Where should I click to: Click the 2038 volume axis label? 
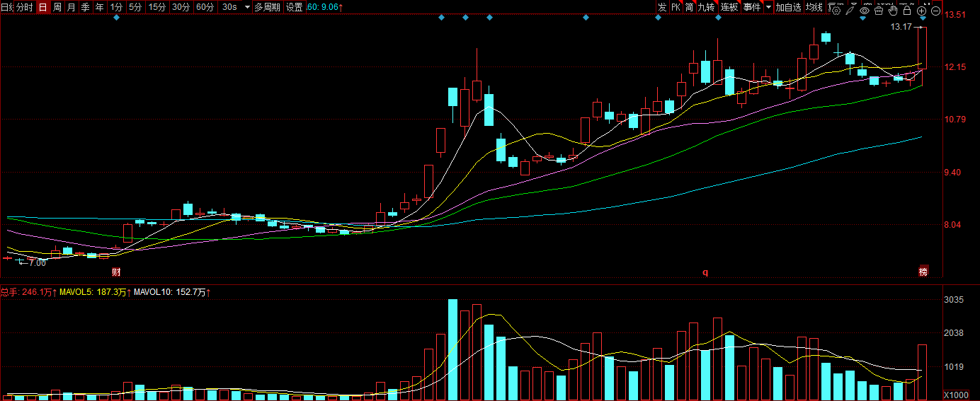coord(955,333)
